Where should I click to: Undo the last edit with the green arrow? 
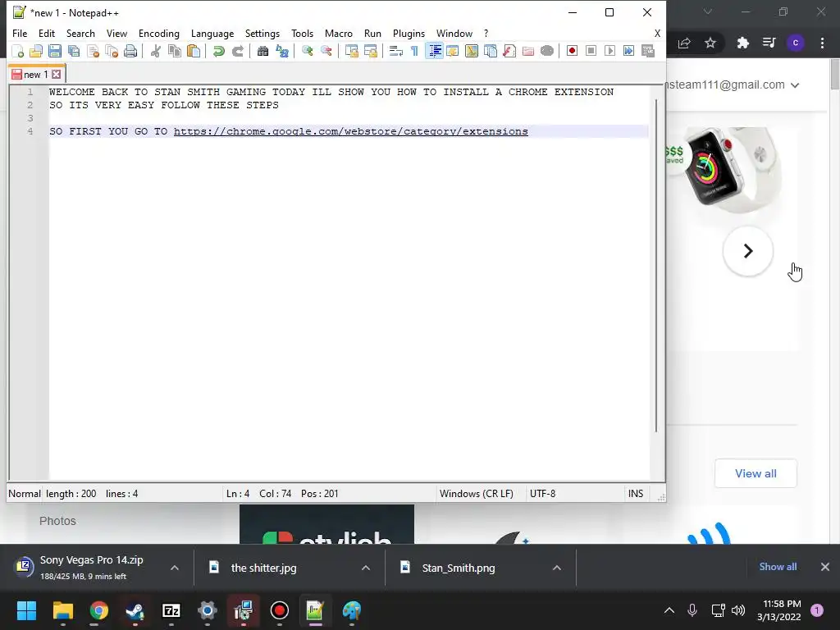point(218,51)
